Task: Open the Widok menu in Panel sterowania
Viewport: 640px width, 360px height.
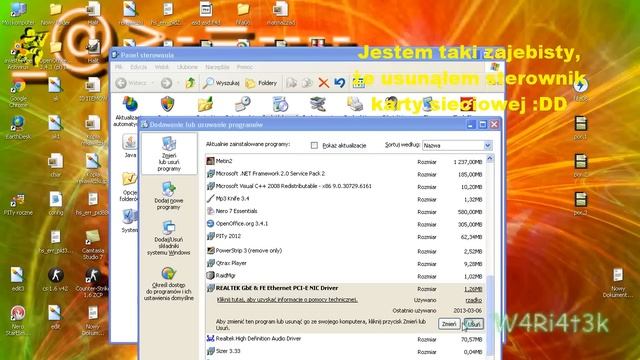Action: [162, 67]
